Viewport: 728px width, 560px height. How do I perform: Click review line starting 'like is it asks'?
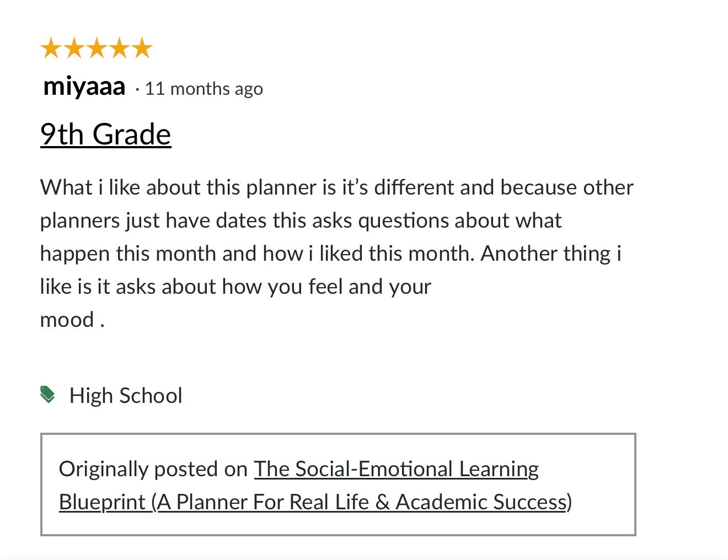coord(235,287)
